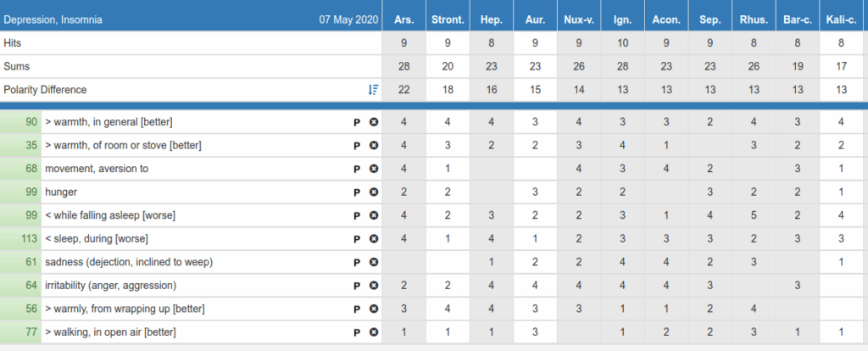The height and width of the screenshot is (351, 868).
Task: Select the 'hunger' symptom label
Action: 61,192
